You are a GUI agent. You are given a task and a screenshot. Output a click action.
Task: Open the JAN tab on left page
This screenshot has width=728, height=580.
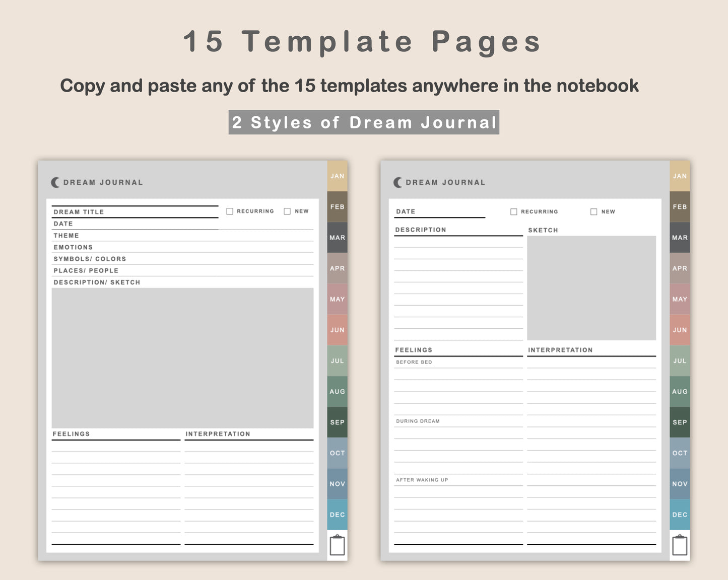(x=337, y=176)
